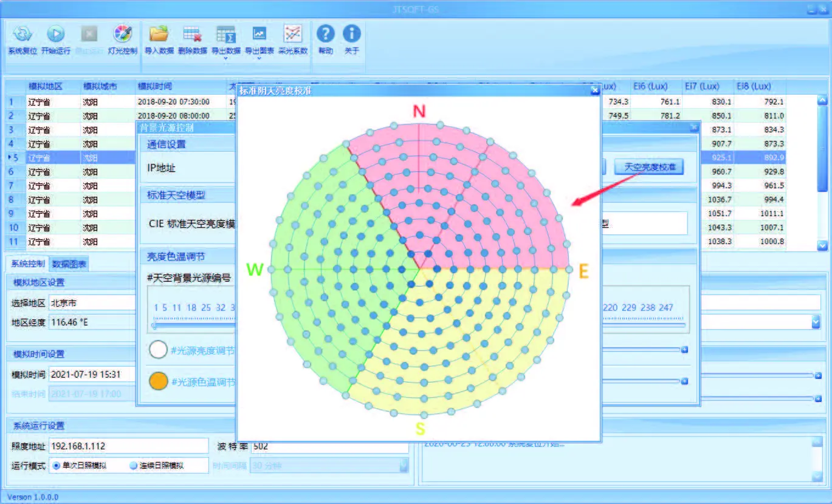Click the orange 光源色温调节 color circle
The width and height of the screenshot is (832, 504).
tap(159, 381)
